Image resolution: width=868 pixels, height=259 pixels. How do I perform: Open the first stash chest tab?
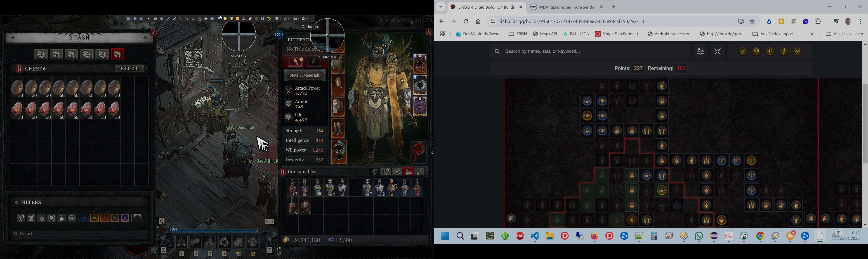(41, 54)
